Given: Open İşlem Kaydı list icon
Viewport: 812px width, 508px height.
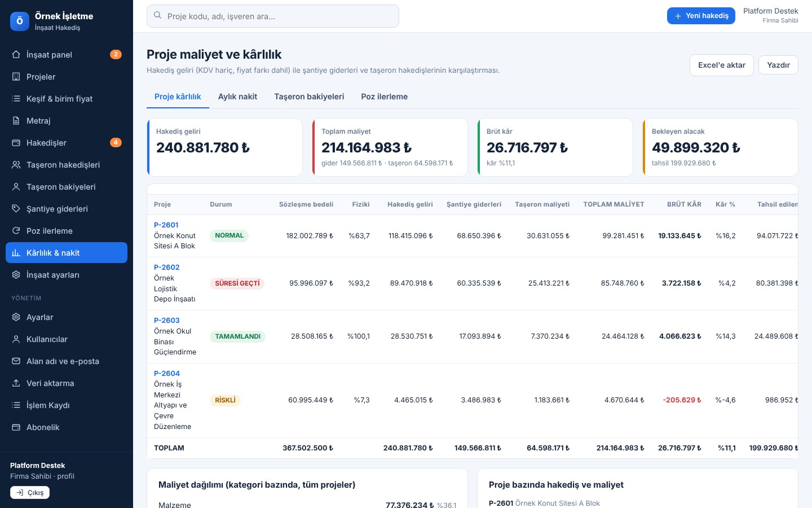Looking at the screenshot, I should (16, 405).
